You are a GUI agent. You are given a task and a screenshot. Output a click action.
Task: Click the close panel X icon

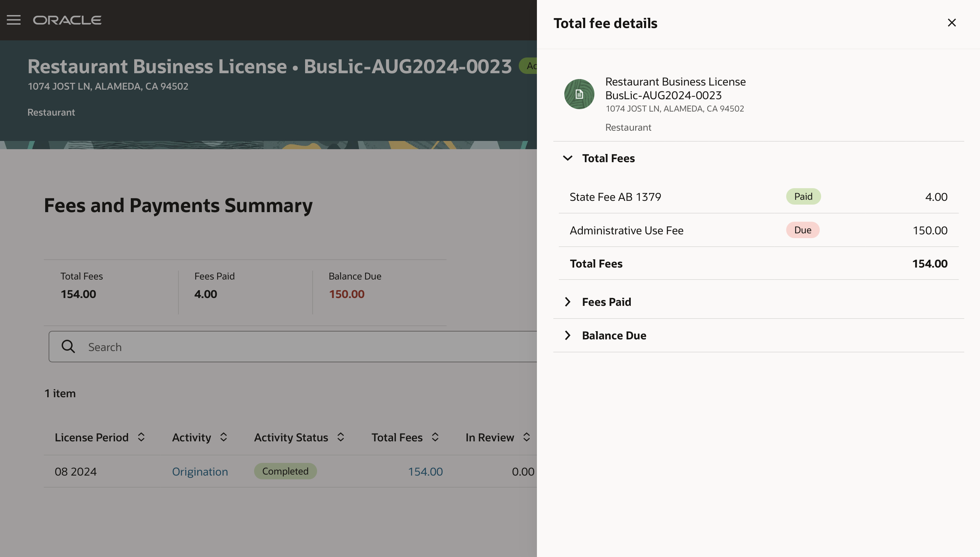952,22
